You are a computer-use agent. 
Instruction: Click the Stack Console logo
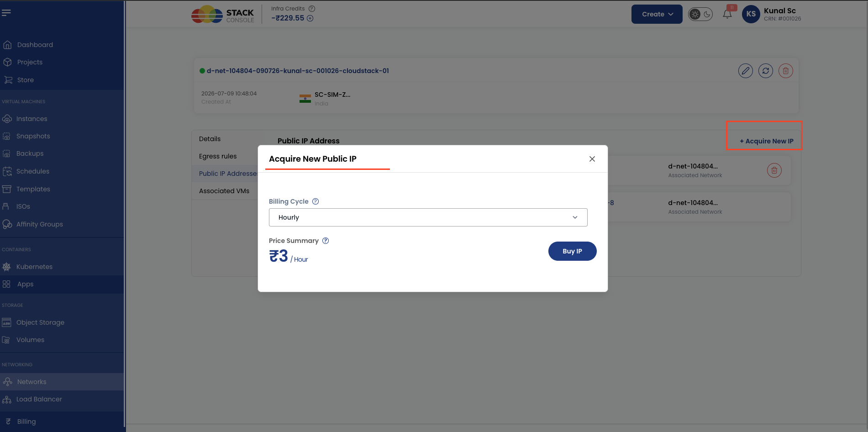click(223, 14)
